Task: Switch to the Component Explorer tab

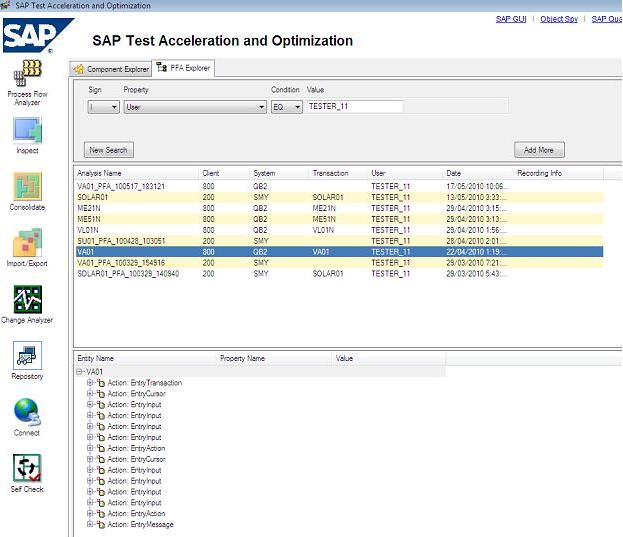Action: coord(111,69)
